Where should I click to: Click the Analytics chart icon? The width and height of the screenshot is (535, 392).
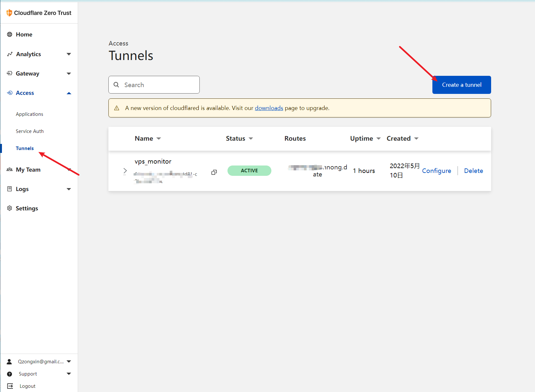(10, 54)
